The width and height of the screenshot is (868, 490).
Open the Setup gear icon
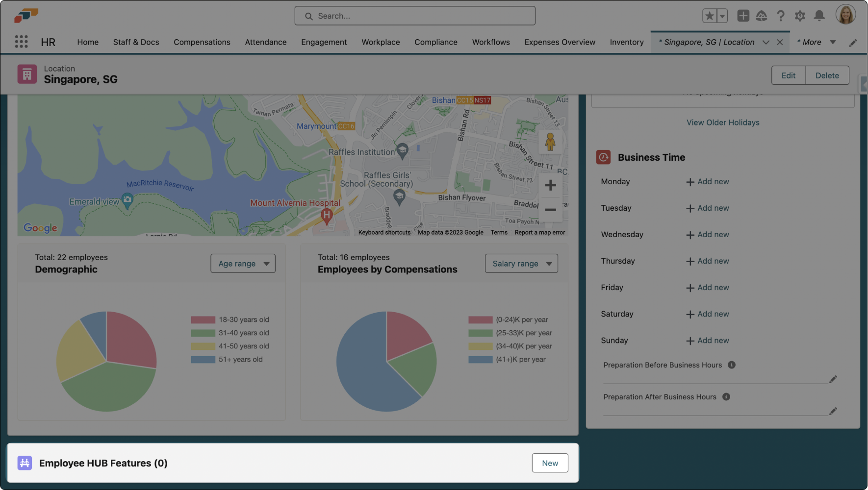[x=800, y=16]
